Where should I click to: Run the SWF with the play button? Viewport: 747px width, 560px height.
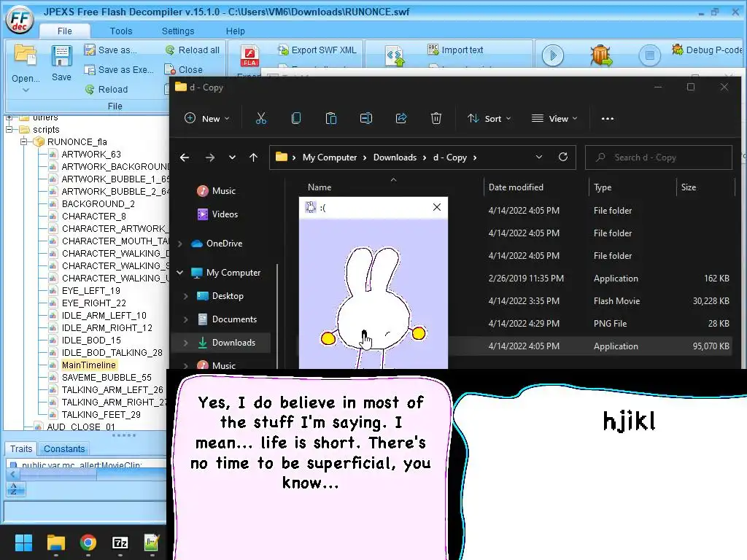point(553,55)
